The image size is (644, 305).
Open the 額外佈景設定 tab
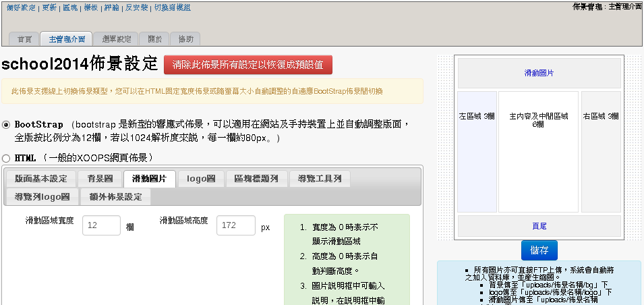[x=115, y=197]
